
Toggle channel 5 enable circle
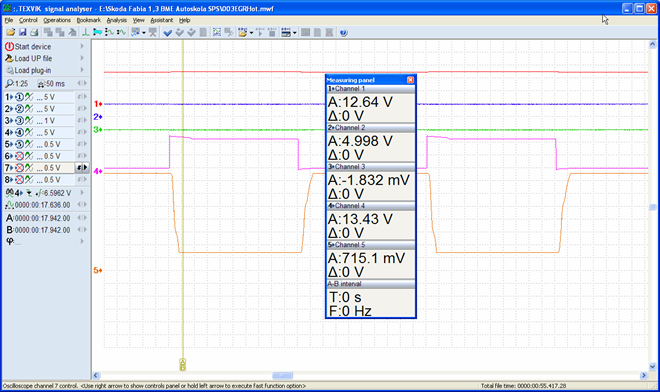[x=19, y=144]
